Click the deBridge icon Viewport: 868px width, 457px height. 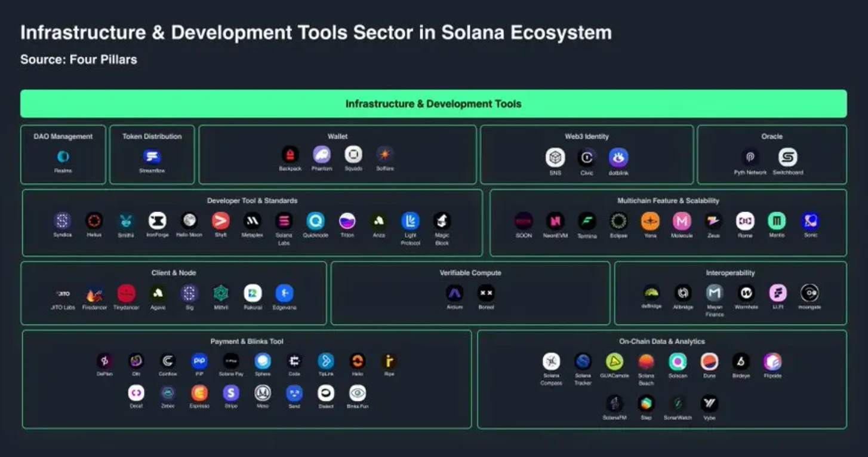pos(651,293)
